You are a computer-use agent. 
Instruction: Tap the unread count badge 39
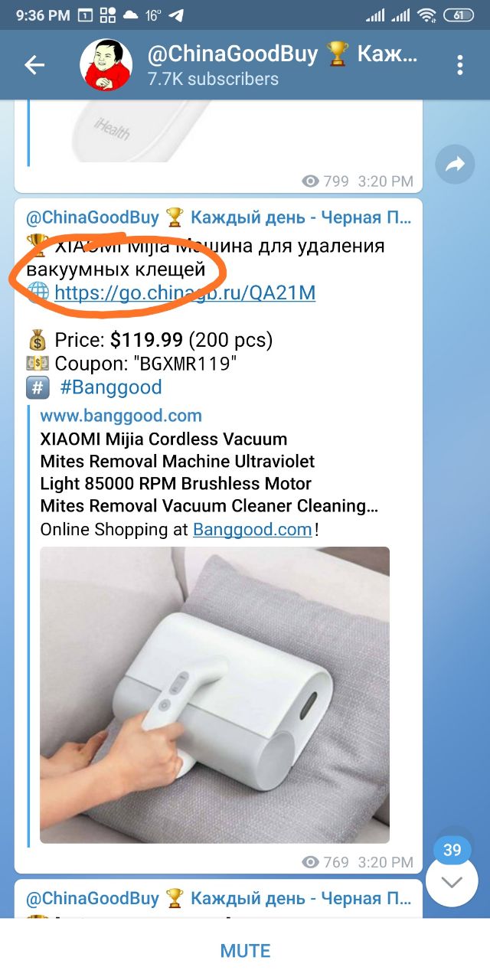click(x=452, y=850)
